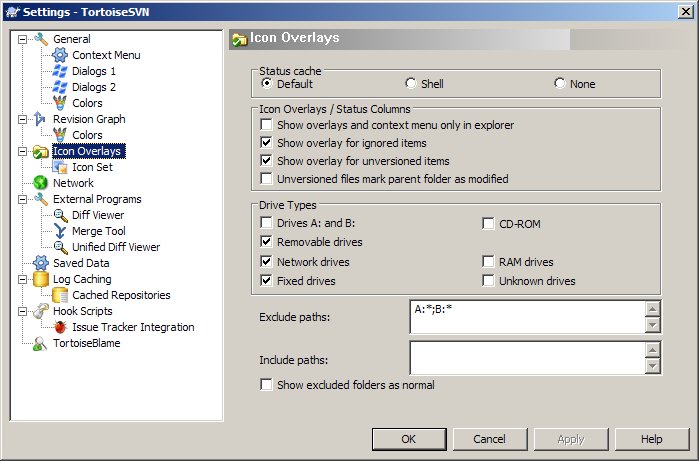
Task: Click the Issue Tracker Integration bug icon
Action: [60, 327]
